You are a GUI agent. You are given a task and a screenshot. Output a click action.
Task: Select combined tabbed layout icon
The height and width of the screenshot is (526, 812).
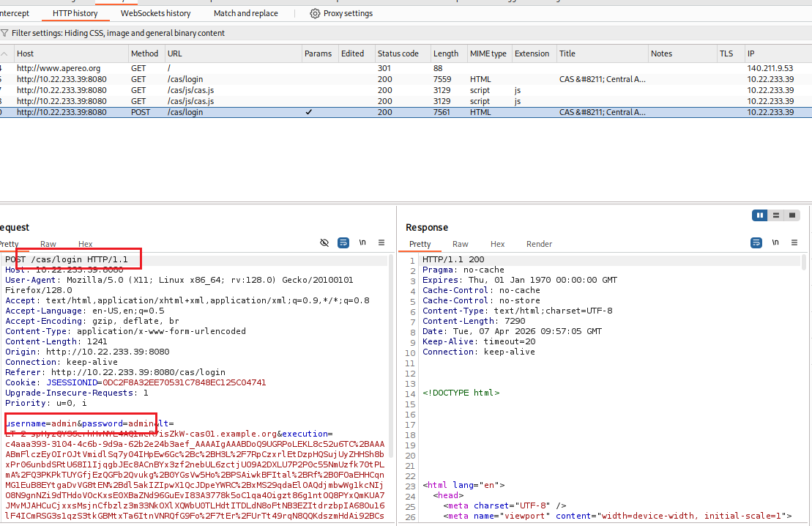click(791, 215)
